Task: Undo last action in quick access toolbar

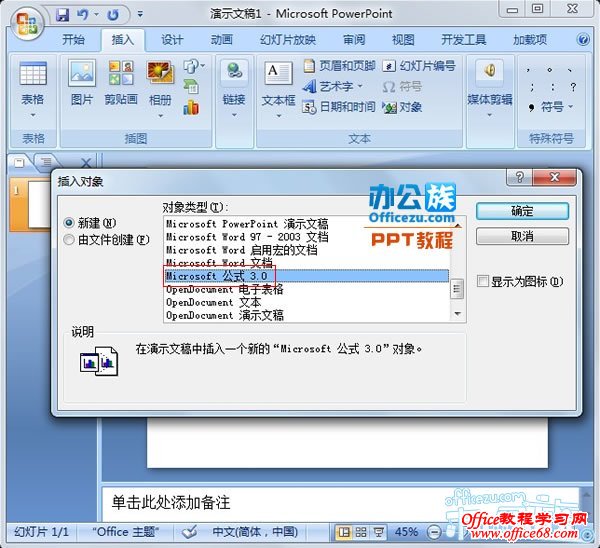Action: [x=83, y=15]
